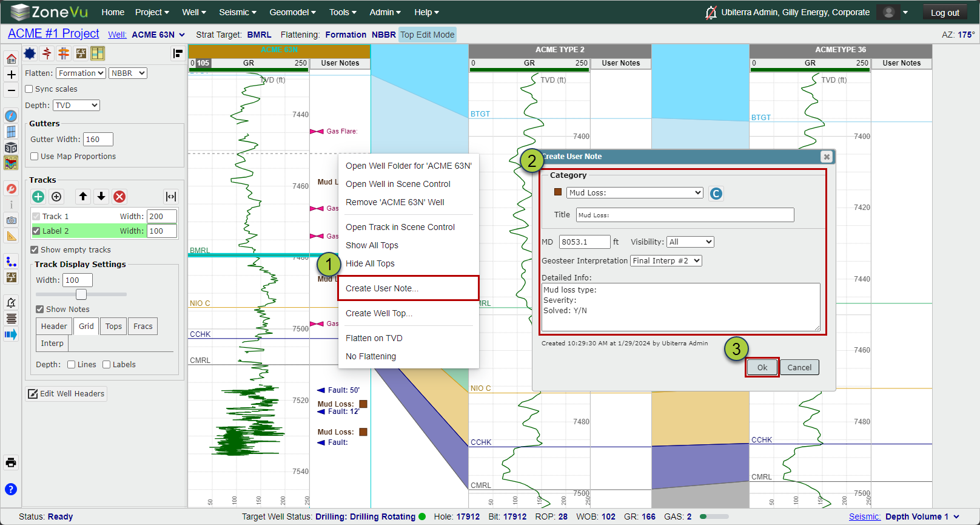
Task: Click the blue C category button
Action: pos(716,194)
